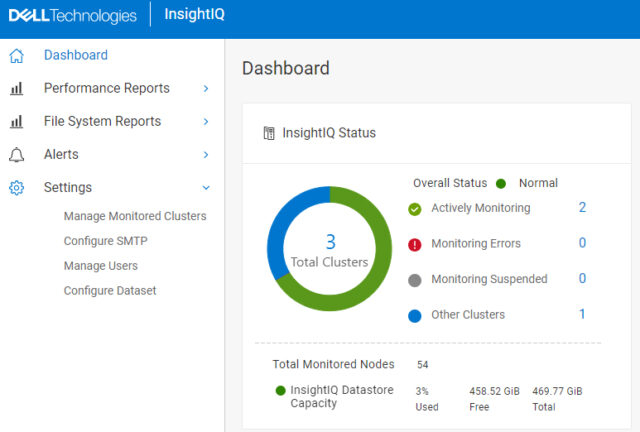Click the 54 monitored nodes value
Screen dimensions: 640x432
coord(422,365)
